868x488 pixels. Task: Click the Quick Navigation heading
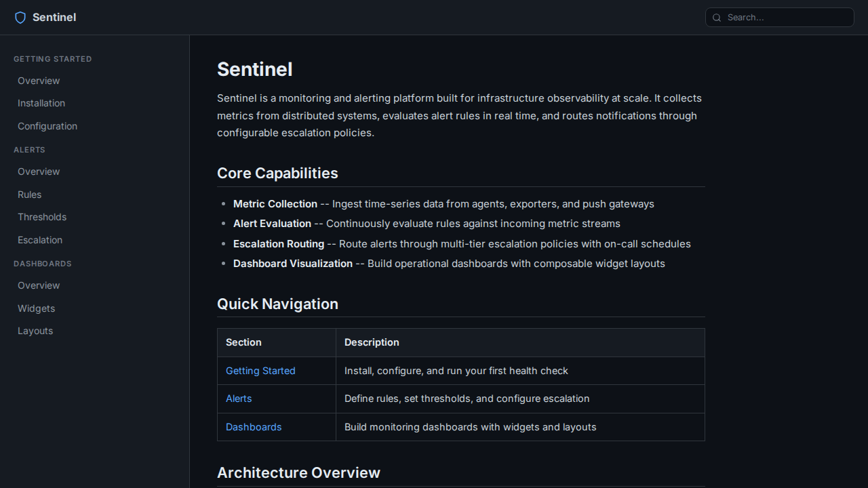pyautogui.click(x=277, y=304)
